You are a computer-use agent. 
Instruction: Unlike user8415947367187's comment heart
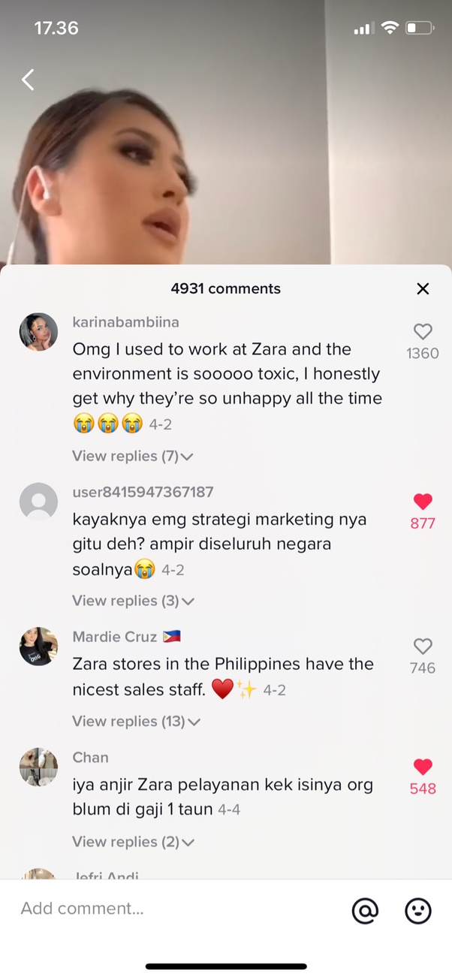[x=423, y=501]
